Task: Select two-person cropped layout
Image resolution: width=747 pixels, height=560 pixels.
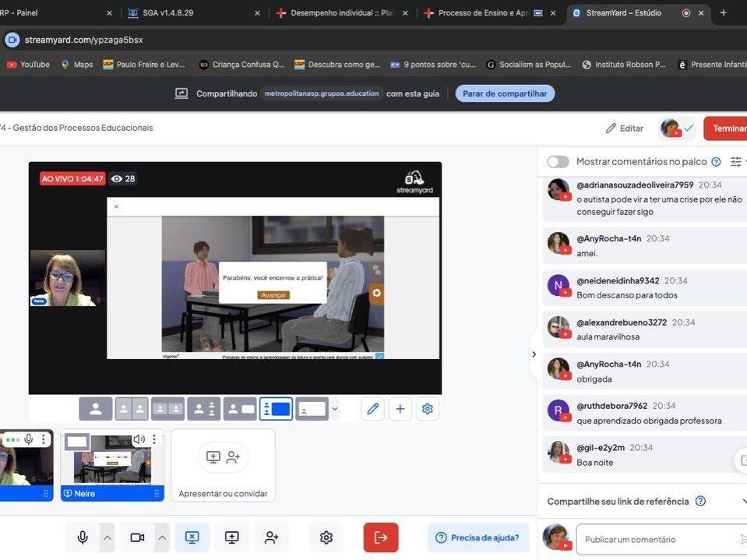Action: click(132, 409)
